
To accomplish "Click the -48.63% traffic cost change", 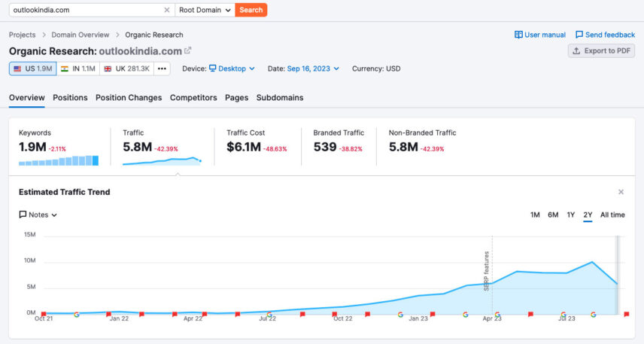I will tap(275, 149).
